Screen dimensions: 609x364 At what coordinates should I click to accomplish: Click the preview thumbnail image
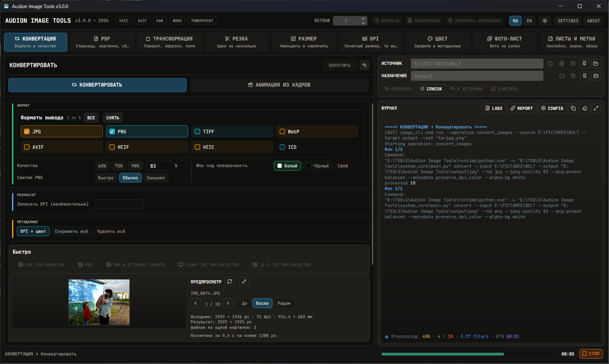pos(99,302)
